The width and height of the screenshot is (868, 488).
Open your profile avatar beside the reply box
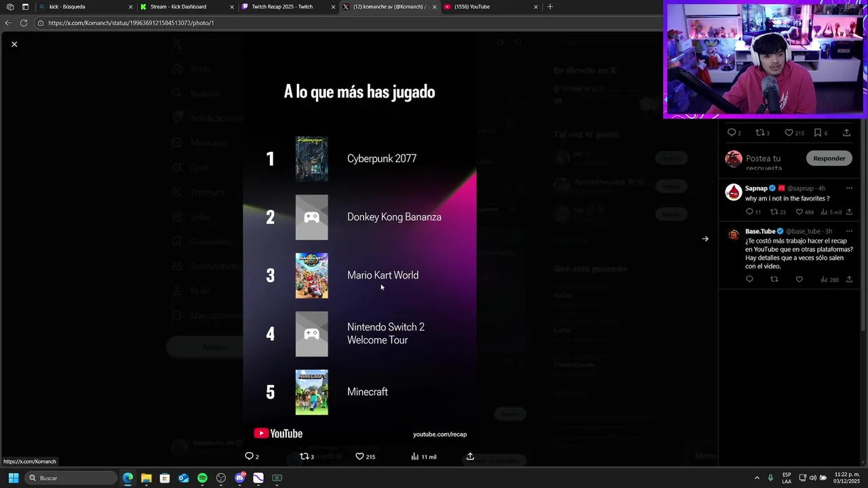[x=733, y=159]
